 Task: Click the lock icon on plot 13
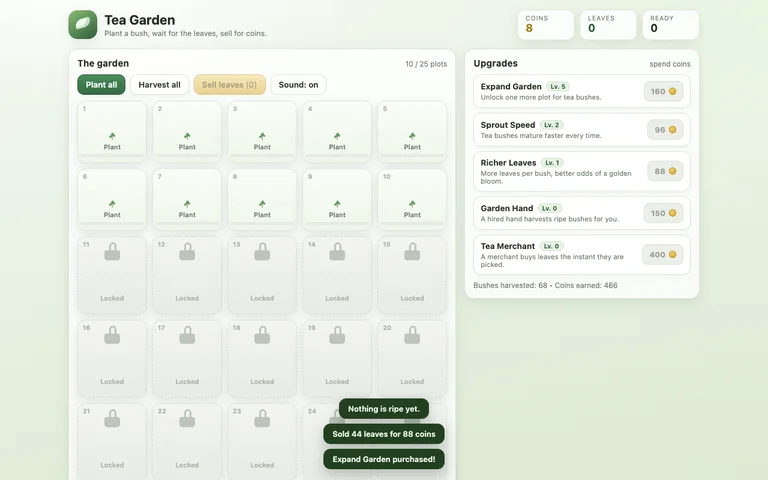tap(262, 252)
